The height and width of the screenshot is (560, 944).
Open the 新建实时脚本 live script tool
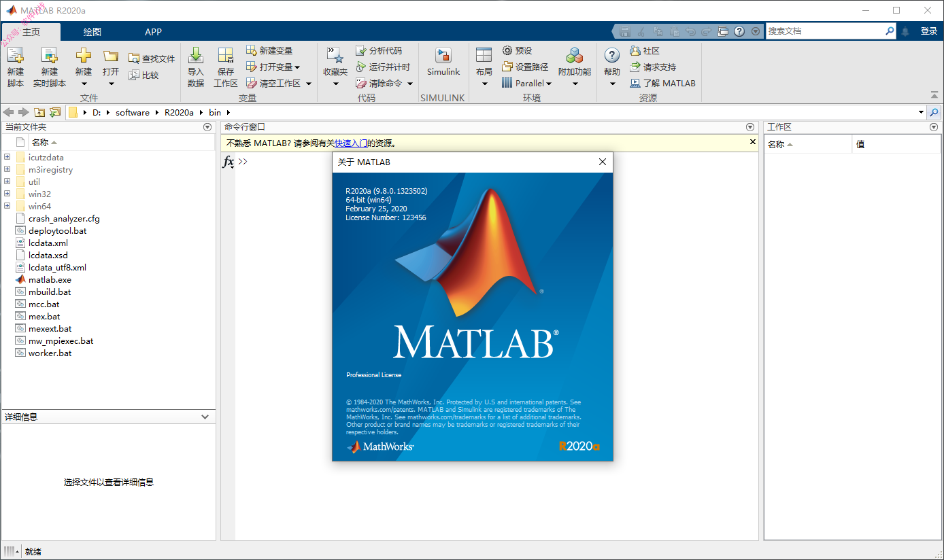pyautogui.click(x=50, y=67)
